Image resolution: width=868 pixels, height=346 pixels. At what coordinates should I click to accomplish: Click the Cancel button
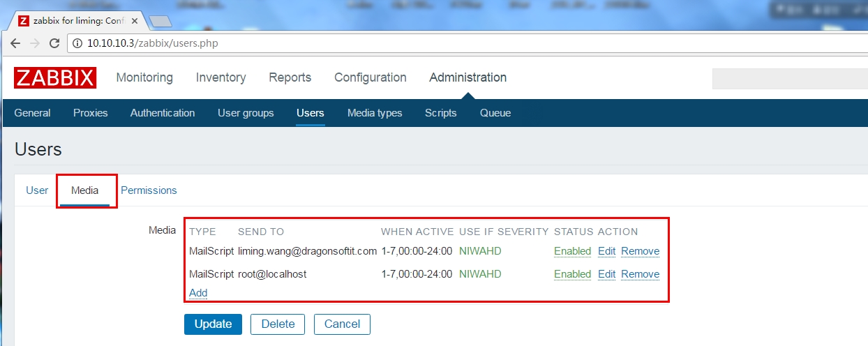tap(342, 324)
